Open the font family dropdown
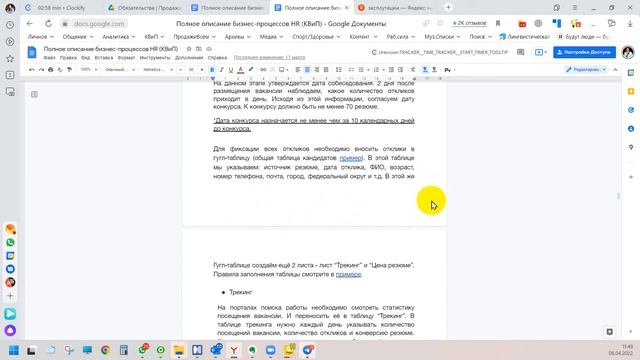Screen dimensions: 640x360 tap(158, 70)
